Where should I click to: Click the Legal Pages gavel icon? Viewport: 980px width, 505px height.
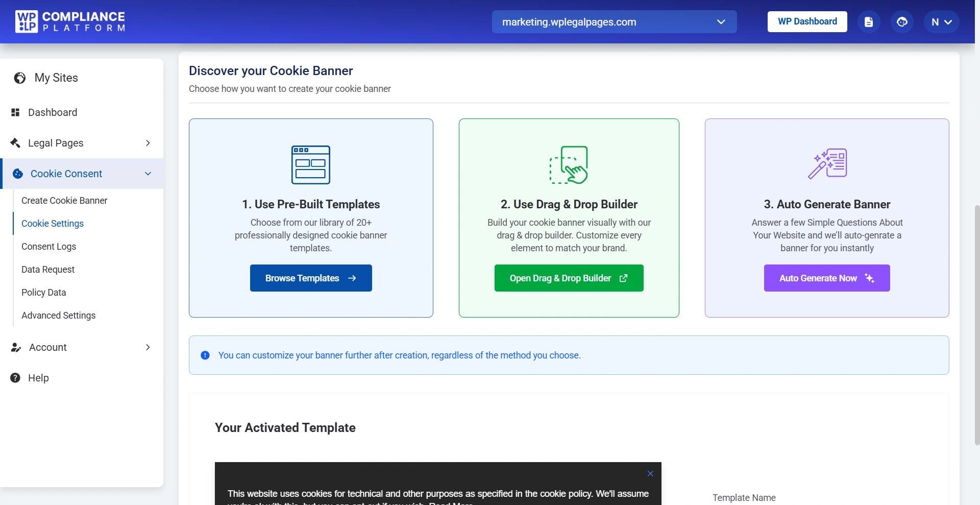point(15,143)
